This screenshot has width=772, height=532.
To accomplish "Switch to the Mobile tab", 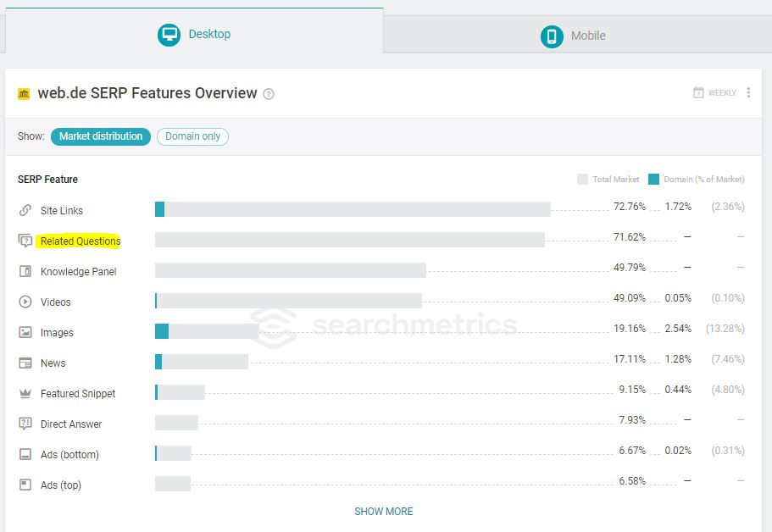I will pos(577,35).
